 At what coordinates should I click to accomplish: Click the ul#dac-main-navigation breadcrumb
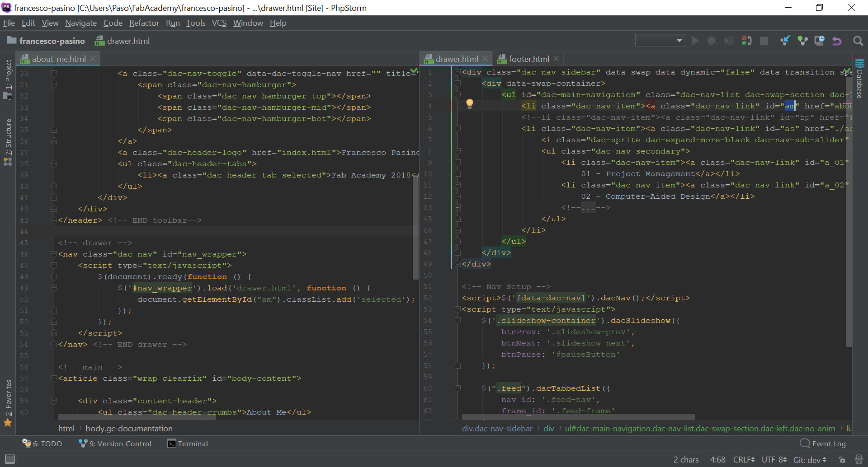(700, 429)
